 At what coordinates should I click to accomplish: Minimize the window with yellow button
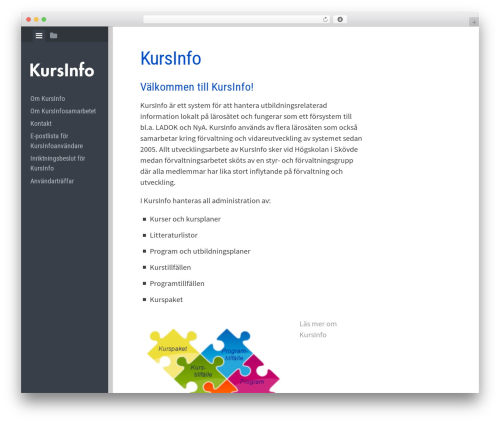(x=36, y=19)
